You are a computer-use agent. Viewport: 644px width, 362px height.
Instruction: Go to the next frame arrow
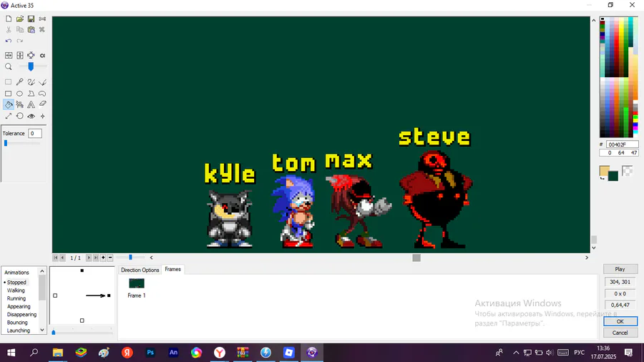[88, 258]
